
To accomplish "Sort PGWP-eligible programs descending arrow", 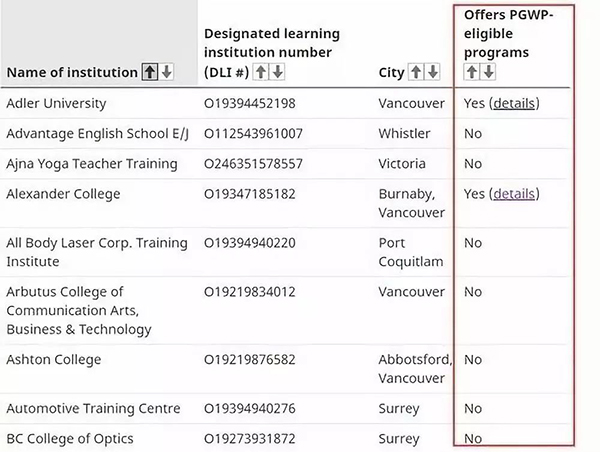I will [x=488, y=72].
